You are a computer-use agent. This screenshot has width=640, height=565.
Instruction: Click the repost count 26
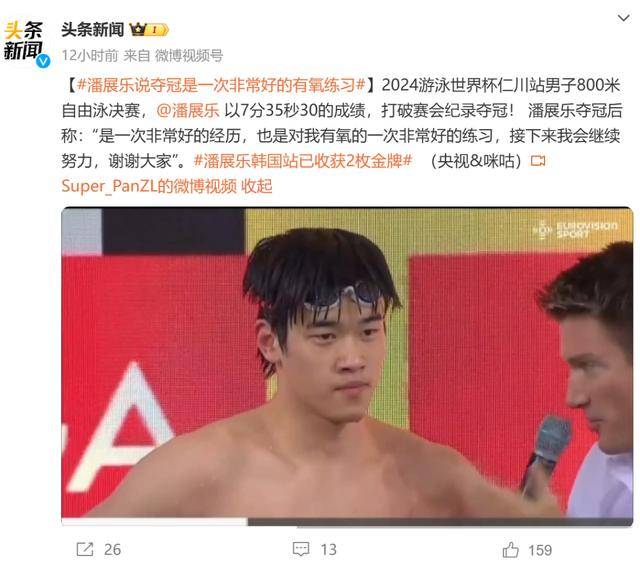[x=113, y=549]
